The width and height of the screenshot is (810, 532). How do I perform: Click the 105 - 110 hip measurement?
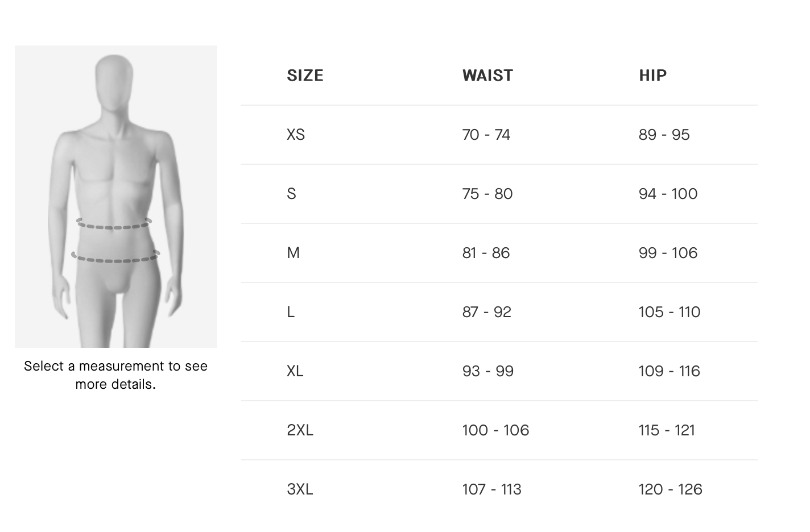[670, 312]
